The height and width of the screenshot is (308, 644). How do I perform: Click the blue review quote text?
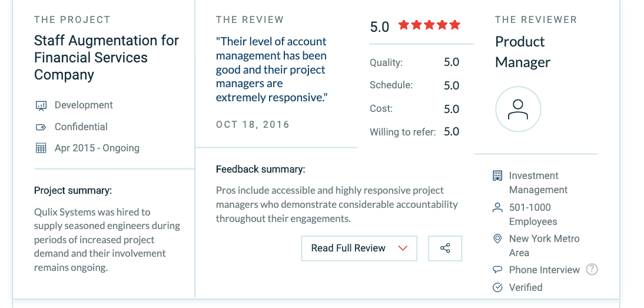(271, 69)
